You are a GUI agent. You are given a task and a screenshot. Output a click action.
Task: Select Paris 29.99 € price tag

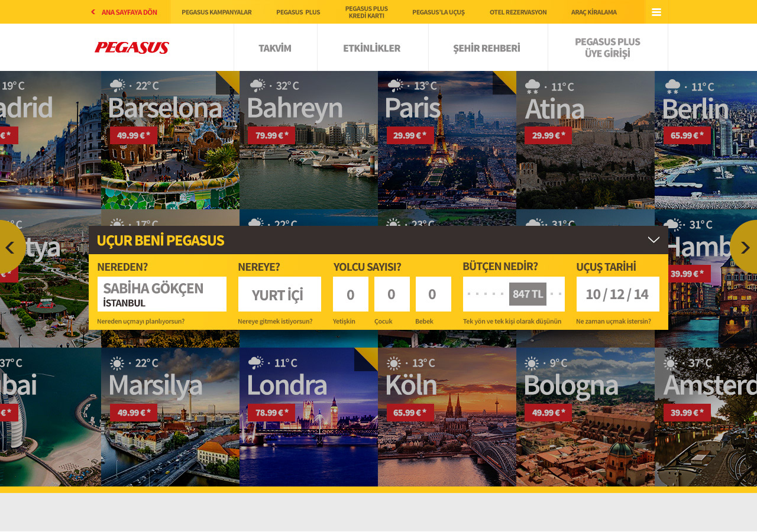click(410, 135)
